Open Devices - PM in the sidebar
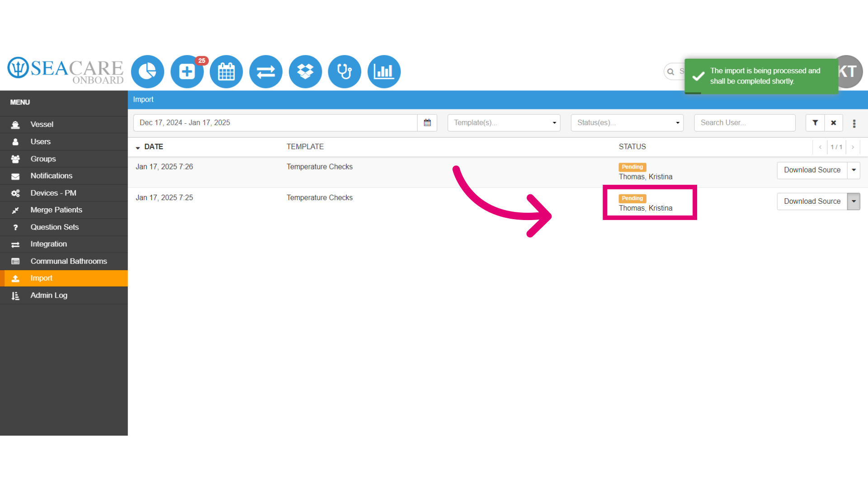Viewport: 868px width, 488px height. click(64, 193)
